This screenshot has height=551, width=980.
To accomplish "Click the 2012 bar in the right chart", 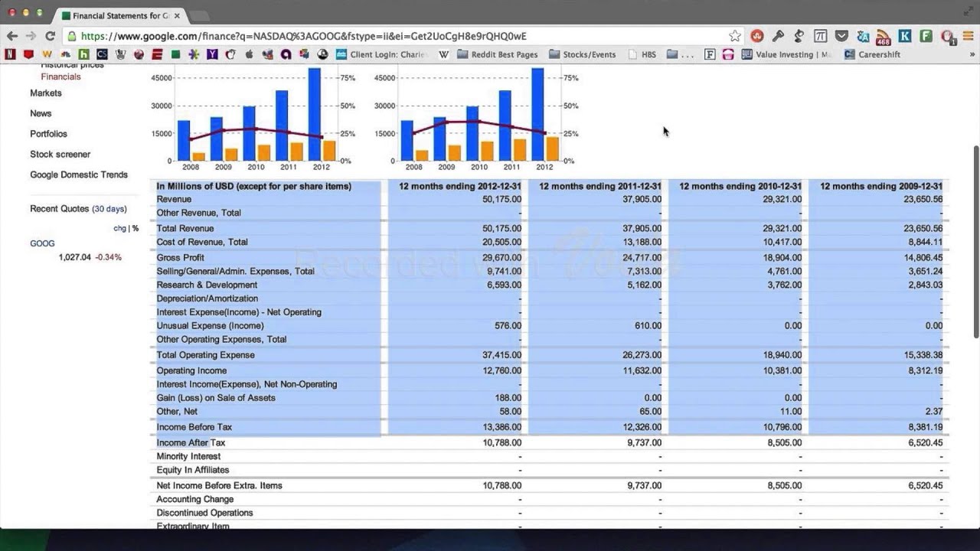I will click(x=537, y=114).
